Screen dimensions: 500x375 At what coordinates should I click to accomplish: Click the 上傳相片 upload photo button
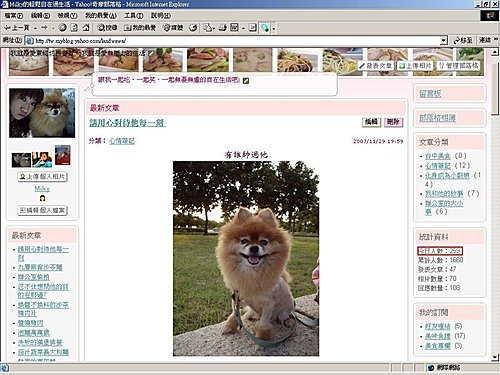(415, 66)
